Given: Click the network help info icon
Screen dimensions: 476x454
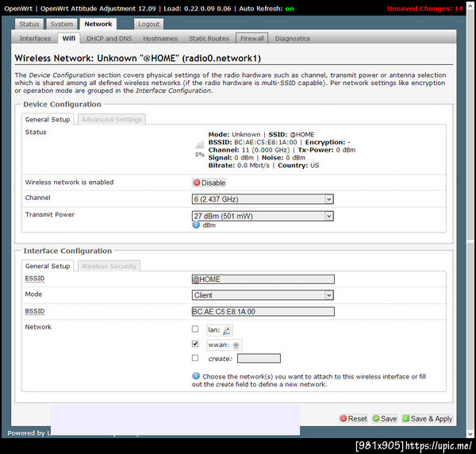Looking at the screenshot, I should (196, 376).
